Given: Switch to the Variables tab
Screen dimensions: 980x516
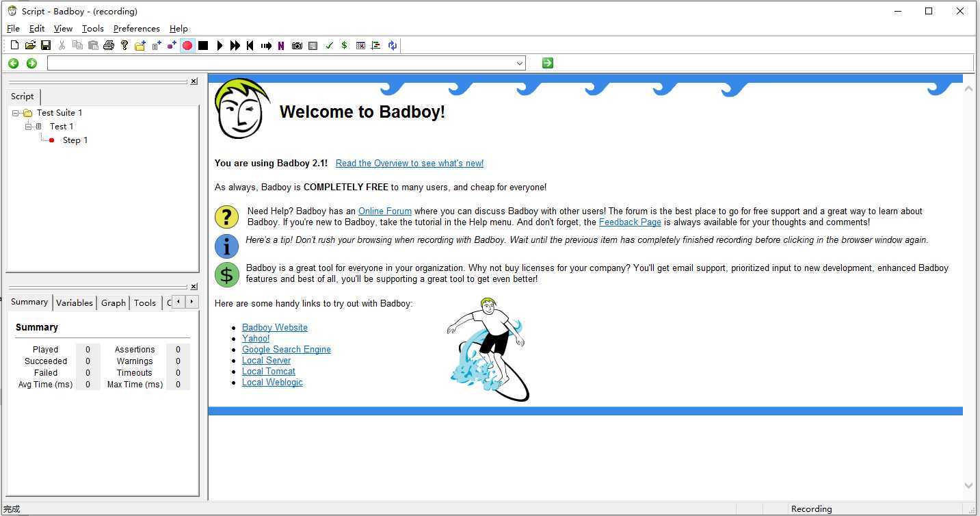Looking at the screenshot, I should coord(75,302).
